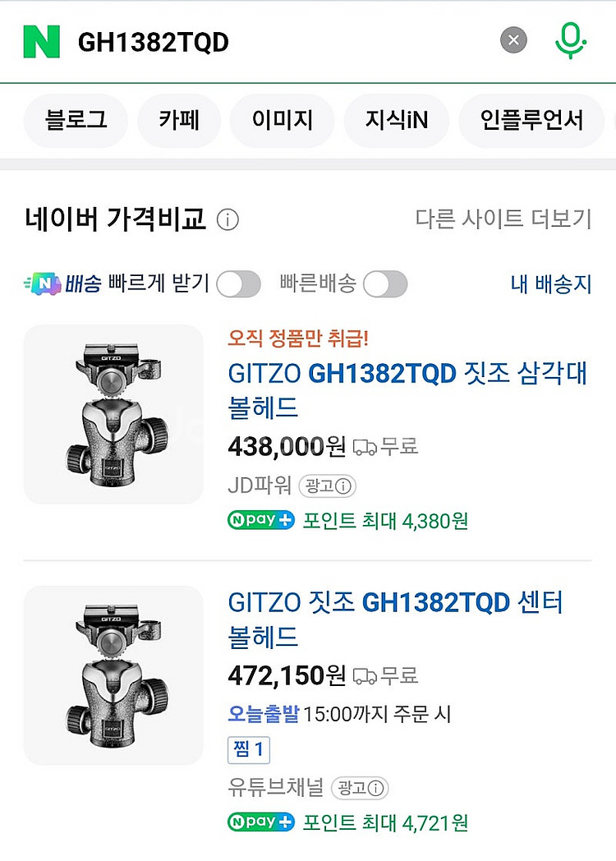Open the 블로그 tab
This screenshot has width=616, height=861.
pos(76,121)
